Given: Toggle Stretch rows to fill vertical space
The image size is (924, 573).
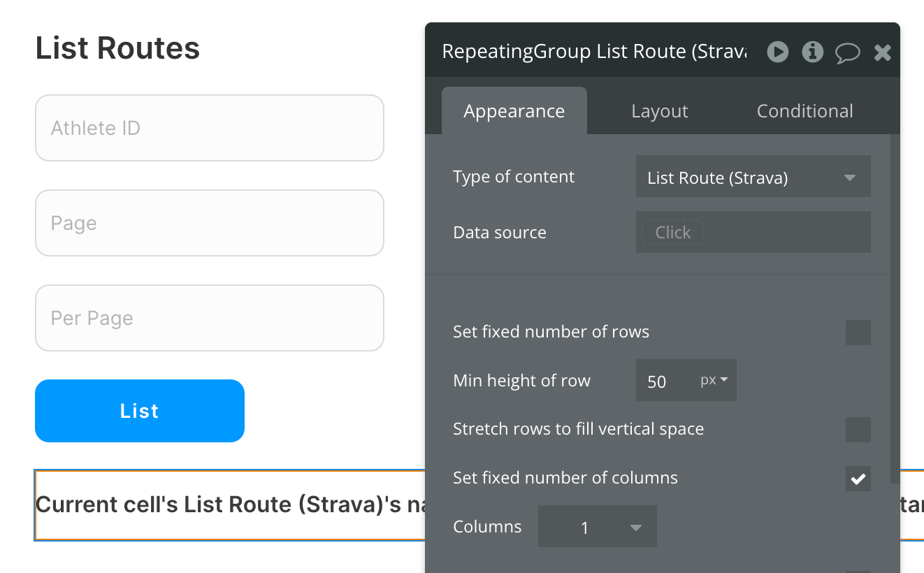Looking at the screenshot, I should point(858,430).
